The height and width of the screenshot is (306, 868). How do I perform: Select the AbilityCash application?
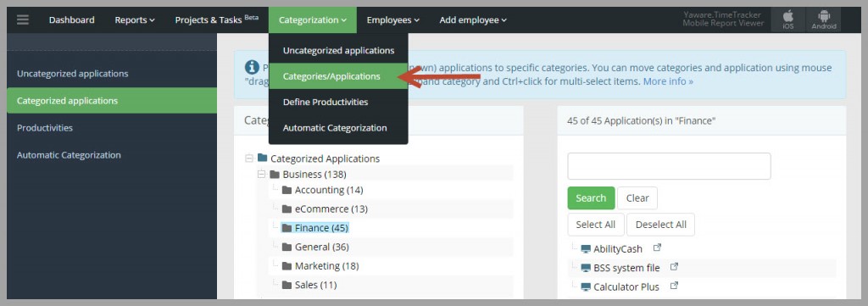click(x=618, y=249)
